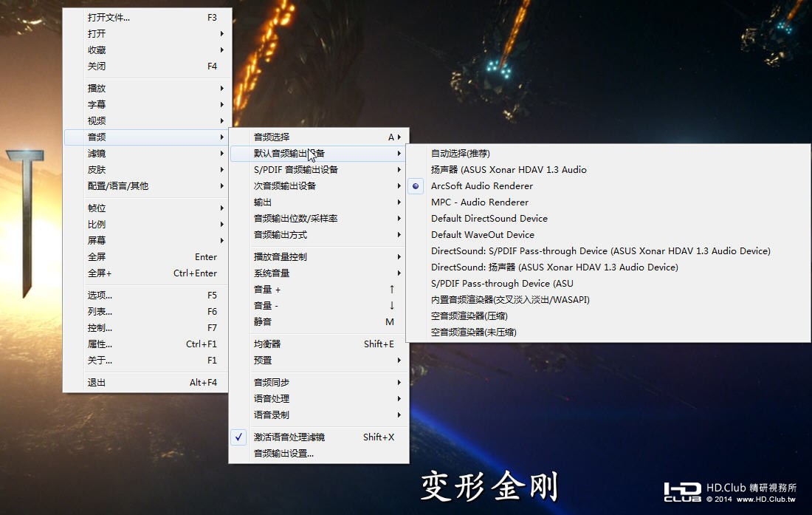Open the 比例 submenu
Screen dimensions: 812x515
point(147,225)
